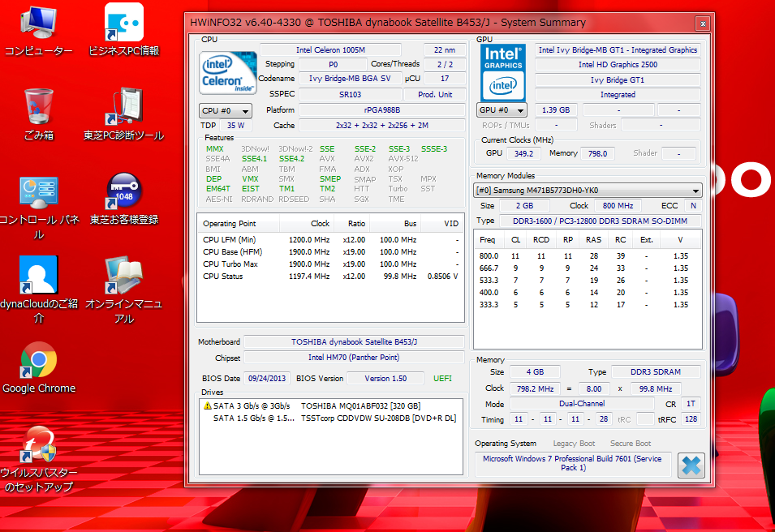Screen dimensions: 775x532
Task: Click the VID column header
Action: pos(441,224)
